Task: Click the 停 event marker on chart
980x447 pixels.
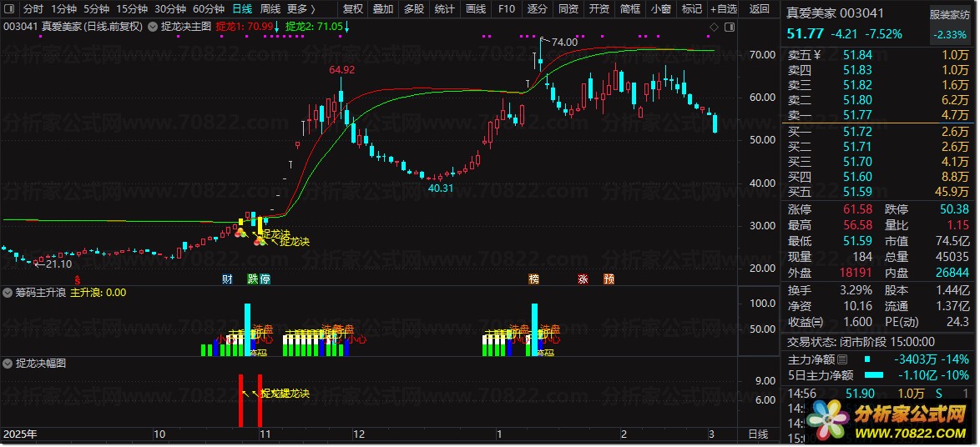Action: (265, 279)
